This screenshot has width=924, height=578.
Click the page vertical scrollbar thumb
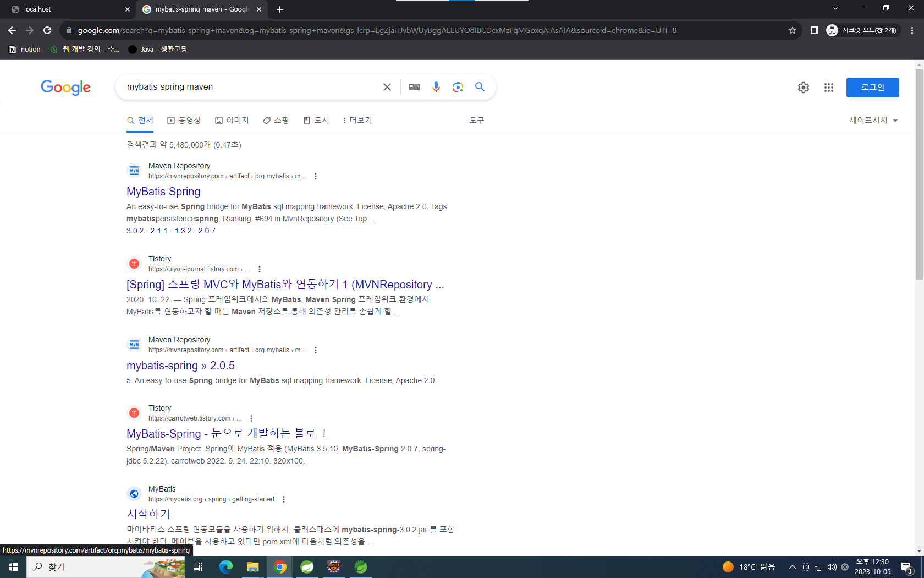(x=919, y=175)
